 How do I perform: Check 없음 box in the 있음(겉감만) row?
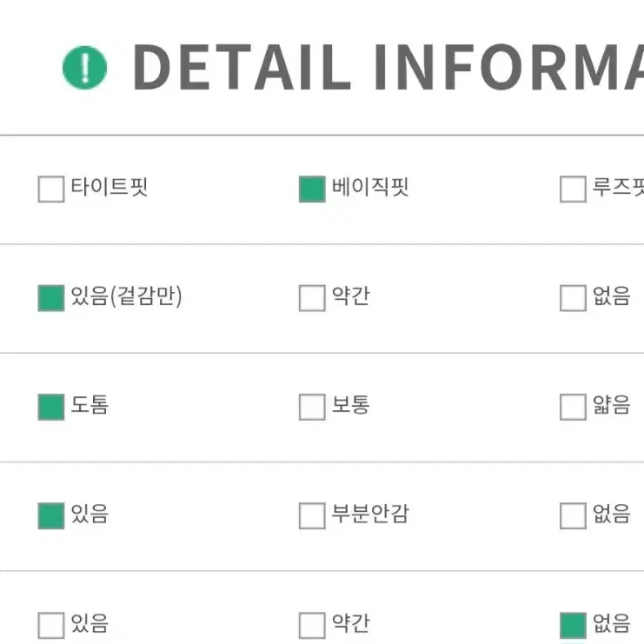coord(573,298)
